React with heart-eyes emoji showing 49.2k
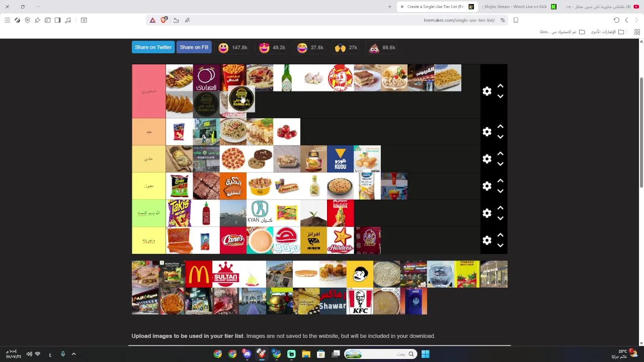The height and width of the screenshot is (362, 644). (x=272, y=47)
